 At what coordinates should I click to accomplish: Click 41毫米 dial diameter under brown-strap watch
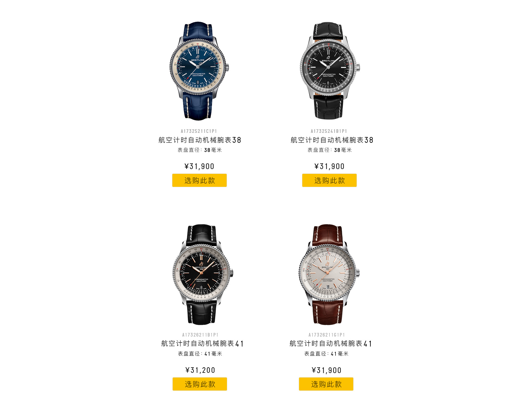pyautogui.click(x=340, y=354)
